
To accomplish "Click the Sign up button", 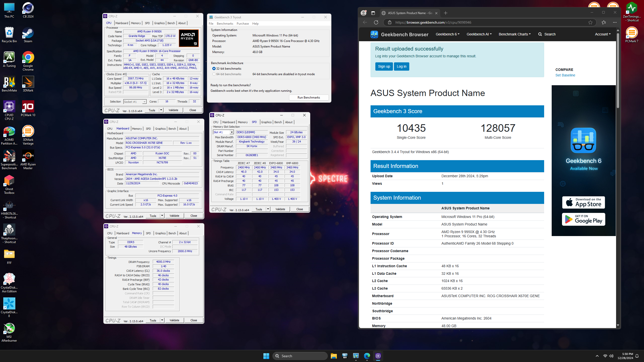I will pos(384,66).
